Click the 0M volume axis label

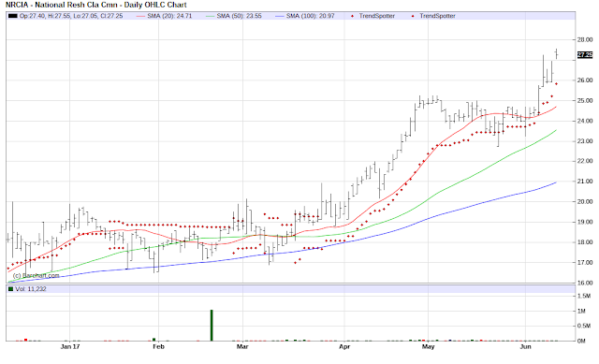(x=581, y=342)
